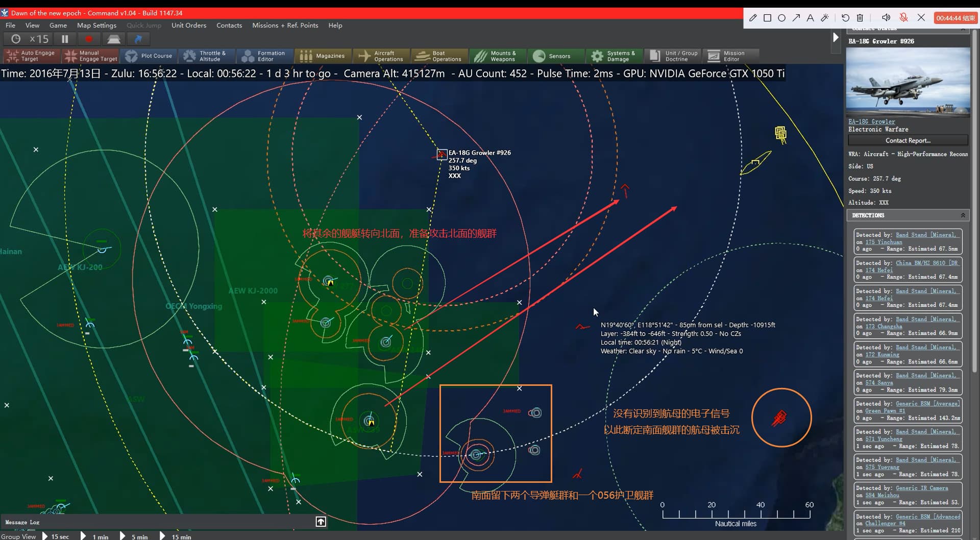This screenshot has height=540, width=980.
Task: Open Boat Operations
Action: (439, 56)
